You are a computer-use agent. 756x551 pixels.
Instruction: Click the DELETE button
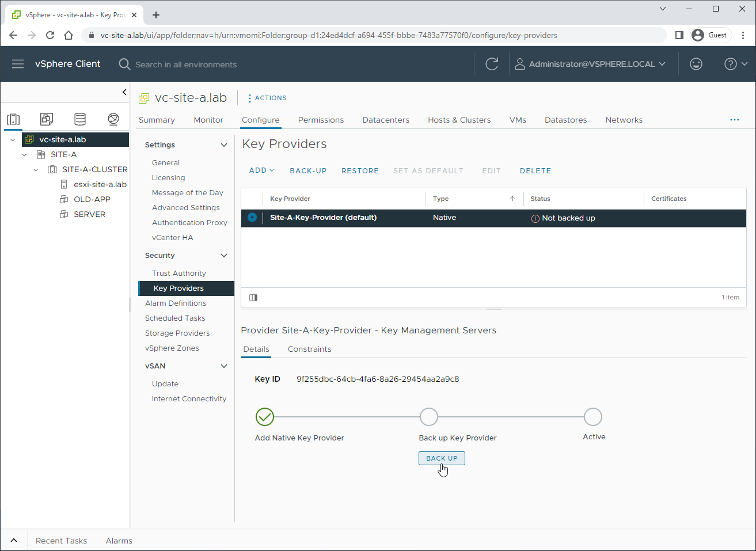(535, 170)
